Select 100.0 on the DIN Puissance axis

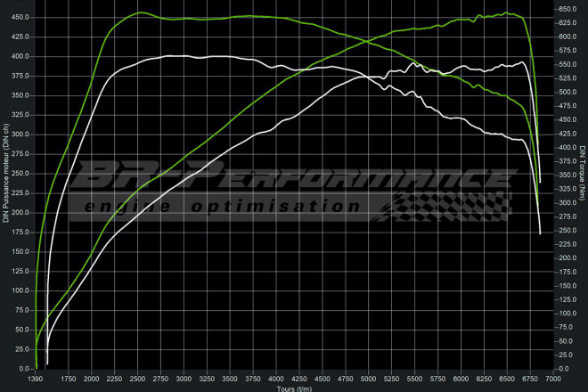click(20, 290)
